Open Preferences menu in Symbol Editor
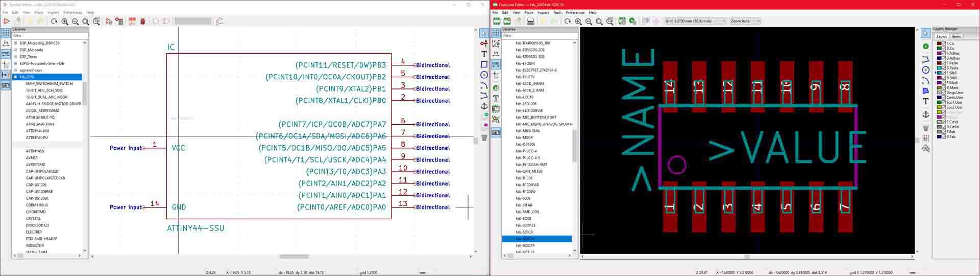Image resolution: width=980 pixels, height=276 pixels. pos(72,12)
